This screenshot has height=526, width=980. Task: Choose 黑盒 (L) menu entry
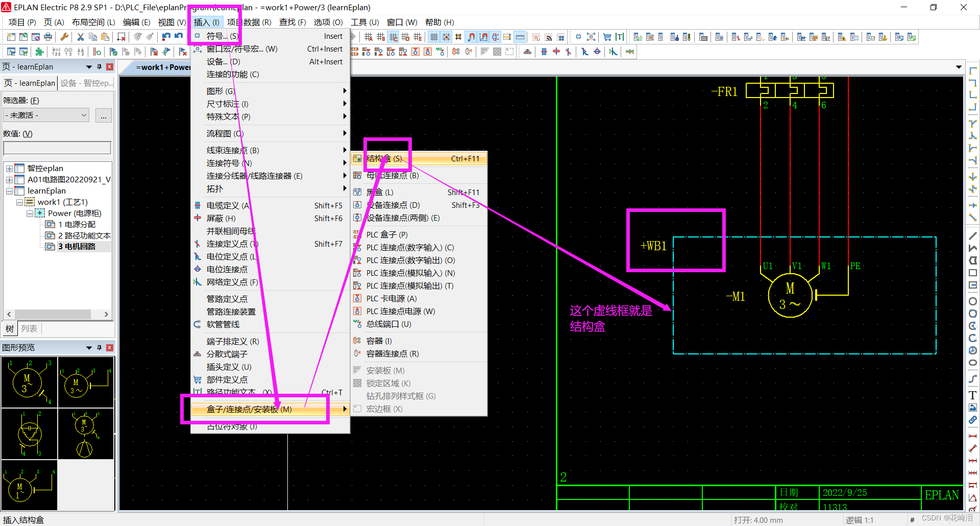[x=419, y=193]
